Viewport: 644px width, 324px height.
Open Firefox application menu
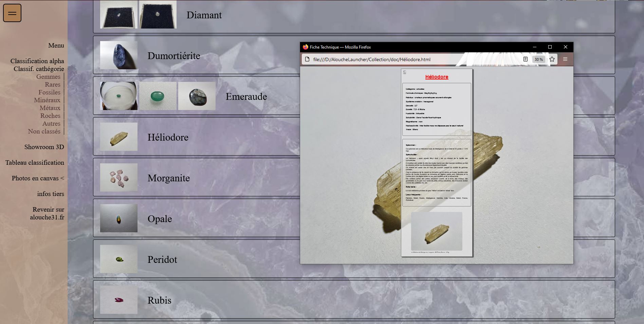click(565, 59)
